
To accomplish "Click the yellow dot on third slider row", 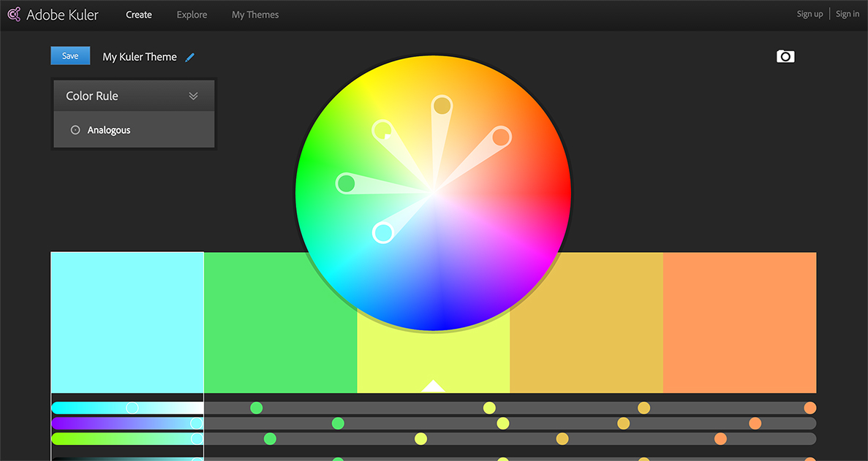I will click(420, 439).
